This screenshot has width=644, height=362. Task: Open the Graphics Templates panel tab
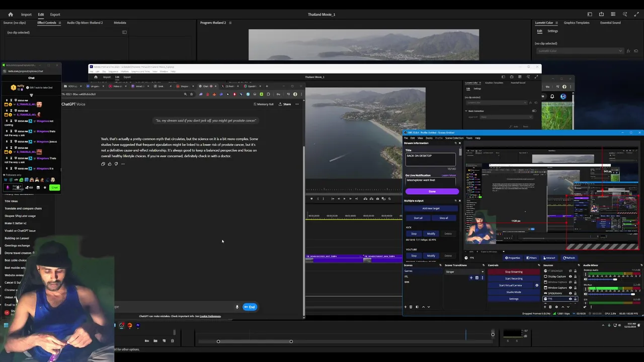click(x=577, y=23)
